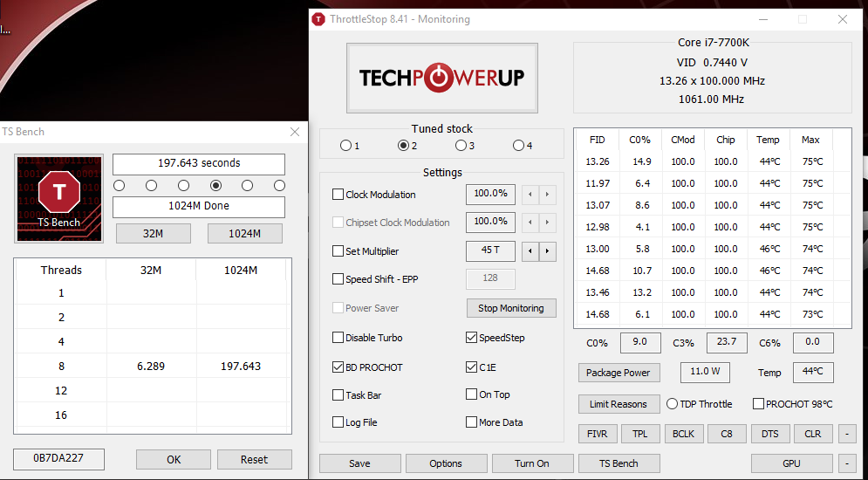Select Tuned stock profile 2
This screenshot has height=480, width=868.
coord(404,146)
